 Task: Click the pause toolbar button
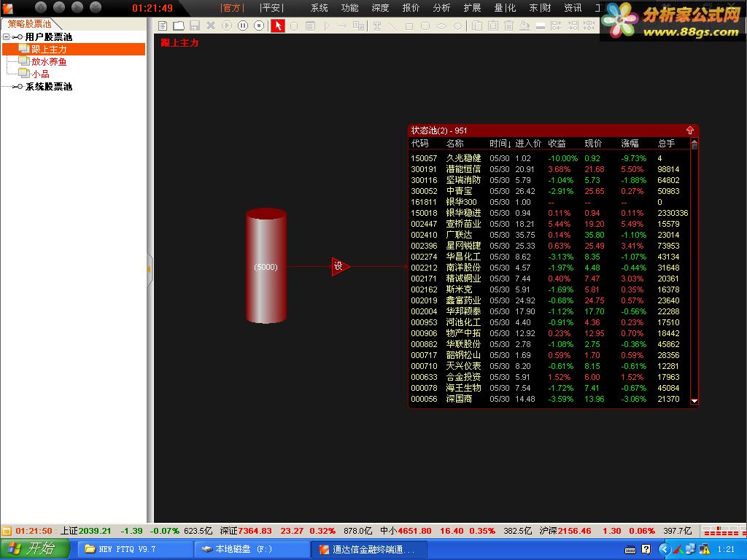pyautogui.click(x=243, y=26)
